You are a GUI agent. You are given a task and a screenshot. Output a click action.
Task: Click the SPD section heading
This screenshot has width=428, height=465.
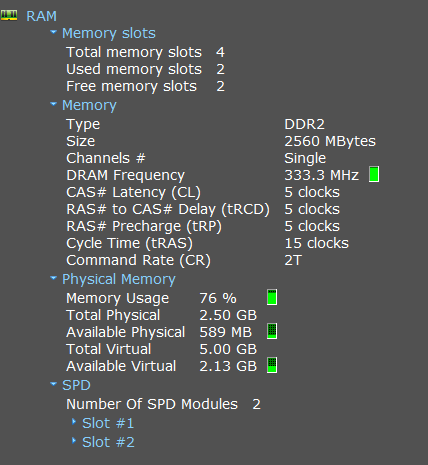76,385
